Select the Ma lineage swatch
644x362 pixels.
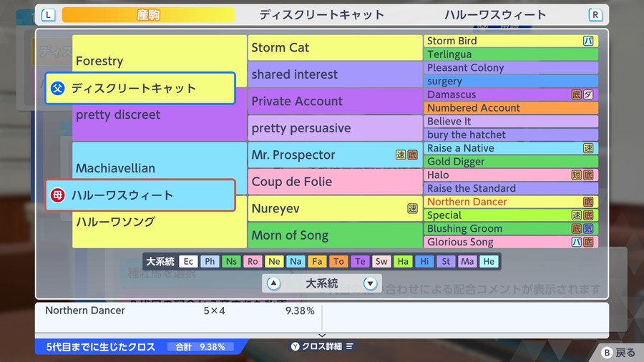coord(467,261)
